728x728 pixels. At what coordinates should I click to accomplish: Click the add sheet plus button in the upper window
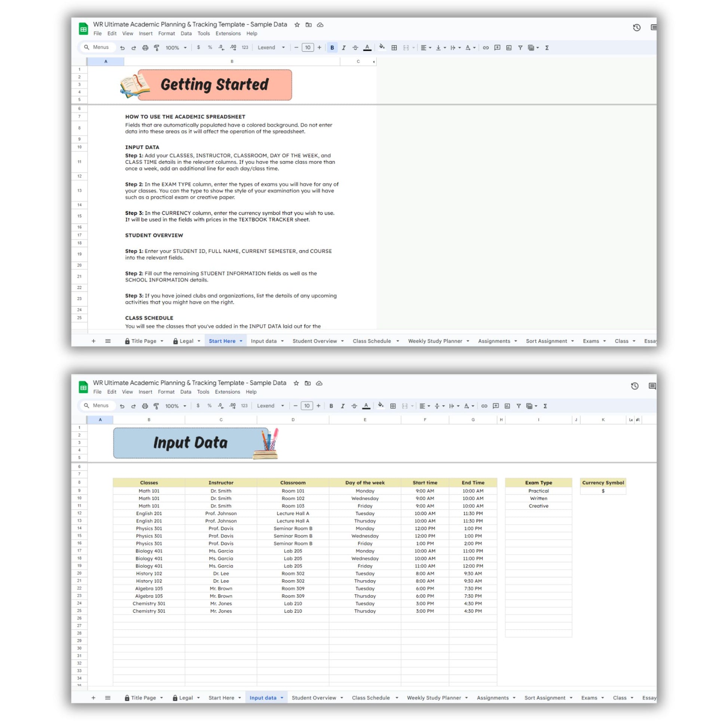click(94, 341)
